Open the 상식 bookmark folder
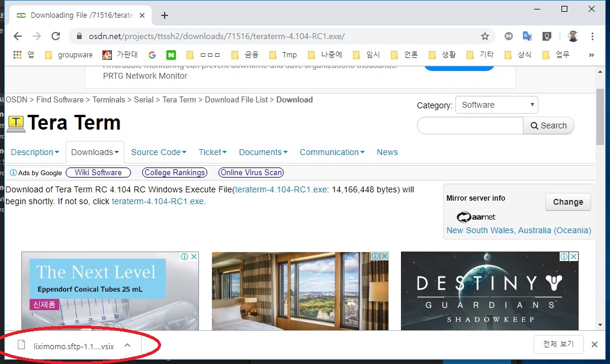 (518, 55)
